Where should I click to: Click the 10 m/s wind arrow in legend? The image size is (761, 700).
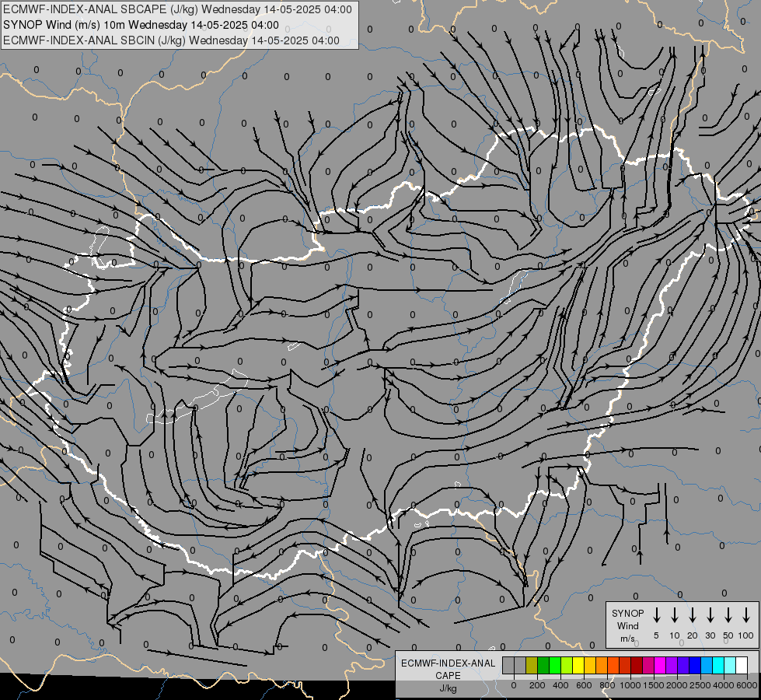674,615
